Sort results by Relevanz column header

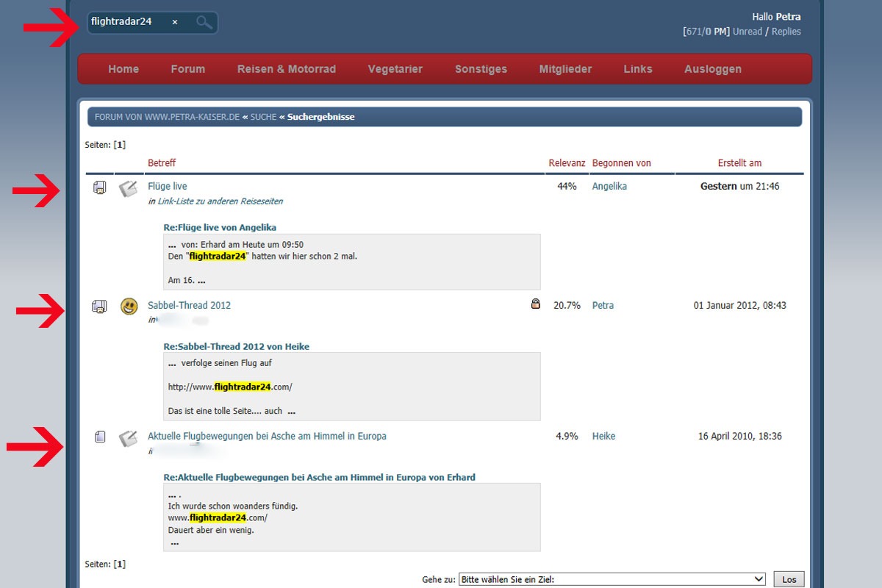pyautogui.click(x=567, y=163)
